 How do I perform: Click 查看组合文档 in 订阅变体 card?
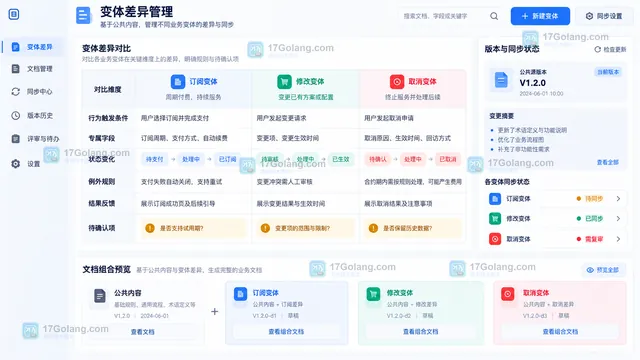[286, 331]
